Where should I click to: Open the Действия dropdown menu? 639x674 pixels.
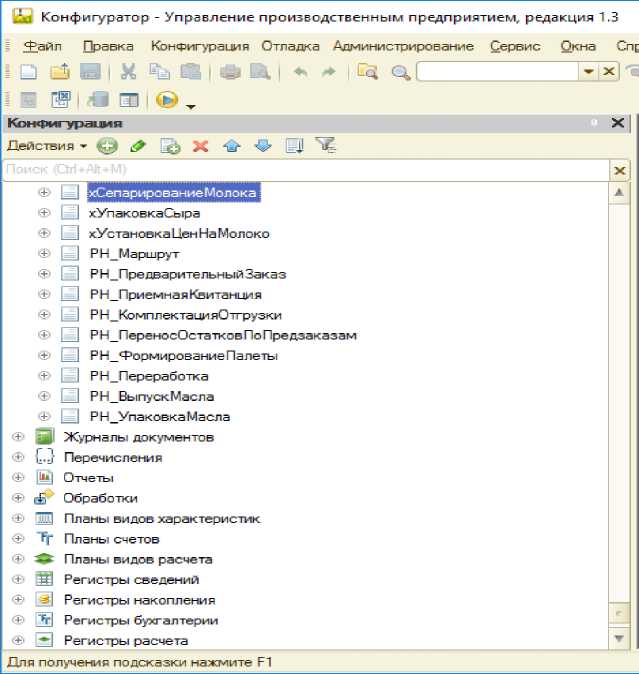47,146
